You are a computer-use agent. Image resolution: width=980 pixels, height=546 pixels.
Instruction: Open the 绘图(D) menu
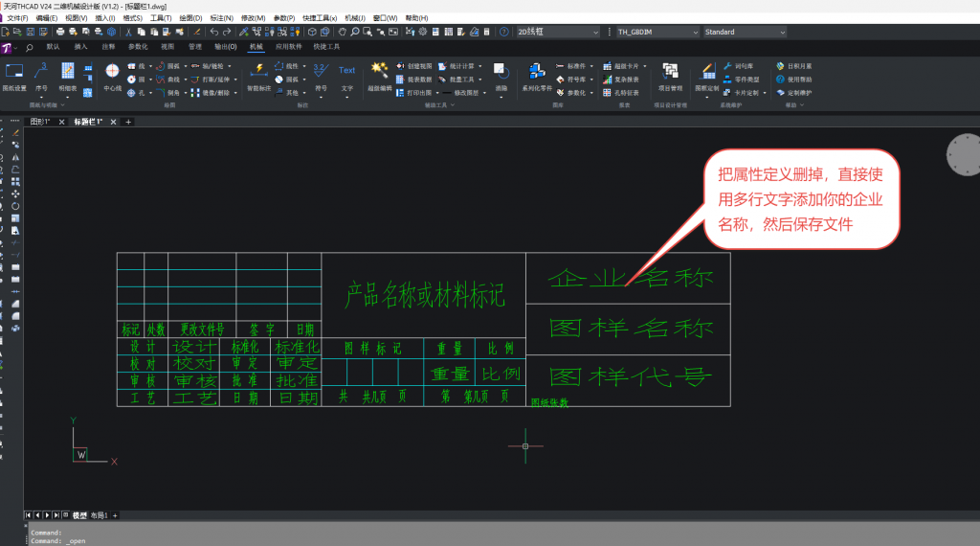(x=190, y=18)
